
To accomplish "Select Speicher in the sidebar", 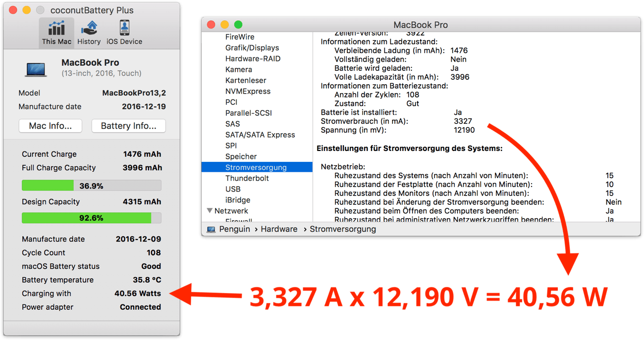I will (x=241, y=157).
